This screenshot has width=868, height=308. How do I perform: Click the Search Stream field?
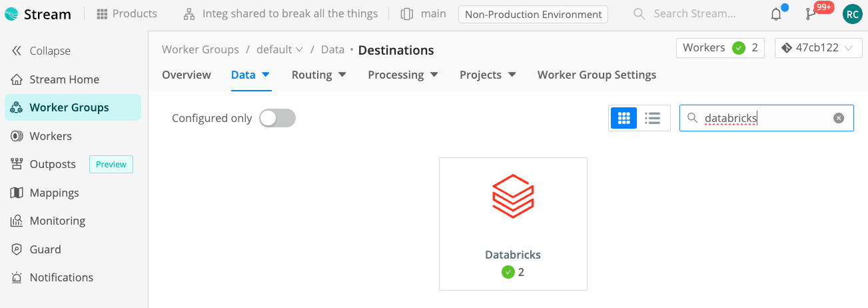point(694,14)
